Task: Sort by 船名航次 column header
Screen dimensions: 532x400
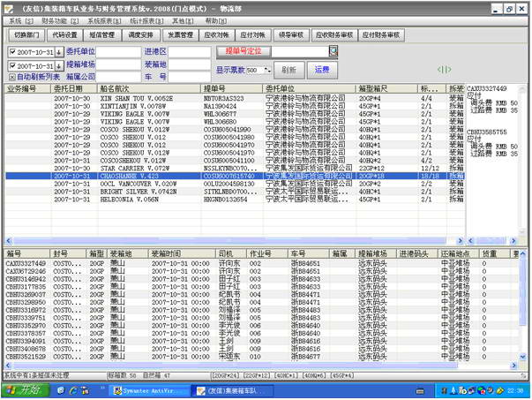Action: 148,89
